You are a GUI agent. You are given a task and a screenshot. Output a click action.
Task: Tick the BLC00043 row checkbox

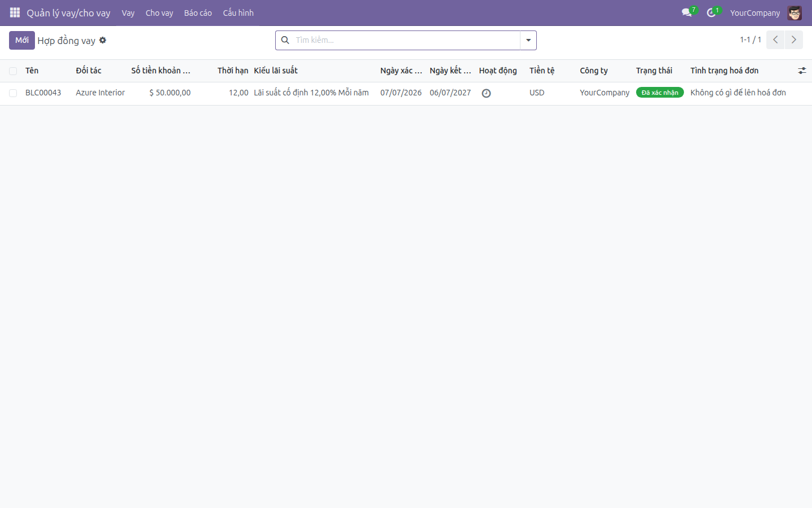(x=13, y=93)
